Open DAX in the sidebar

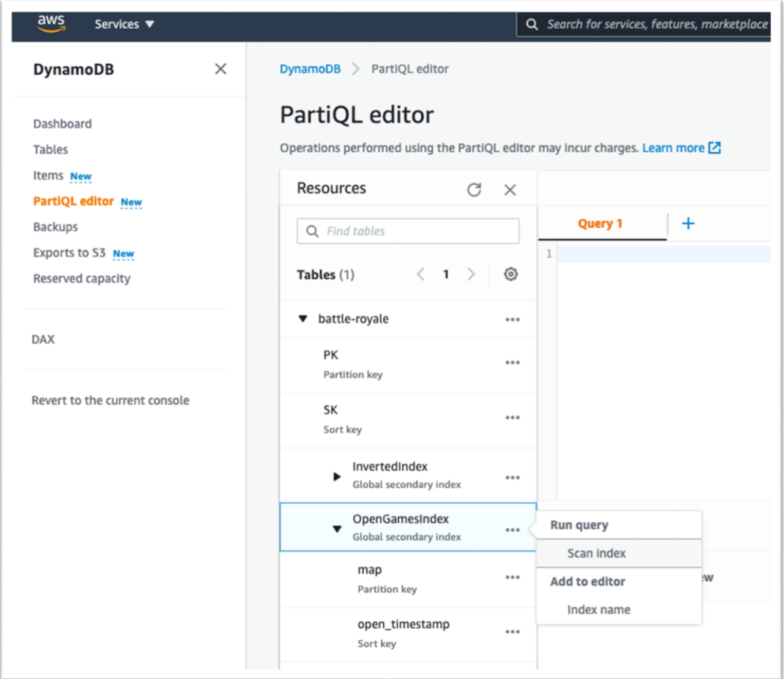43,339
